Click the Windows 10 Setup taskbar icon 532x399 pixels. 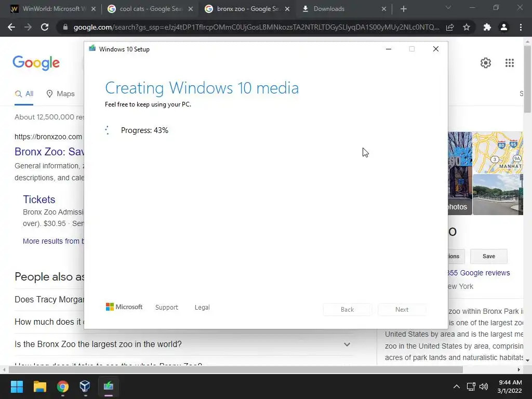(x=108, y=387)
